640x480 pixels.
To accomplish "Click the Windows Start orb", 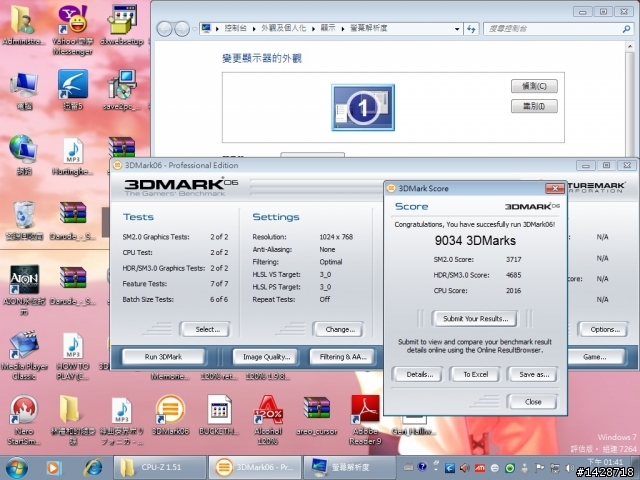I will [16, 468].
